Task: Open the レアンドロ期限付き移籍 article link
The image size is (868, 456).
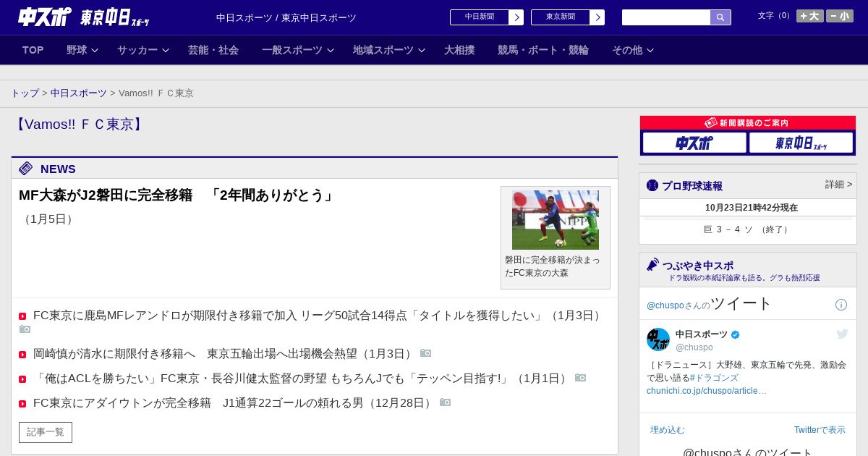Action: click(x=318, y=316)
